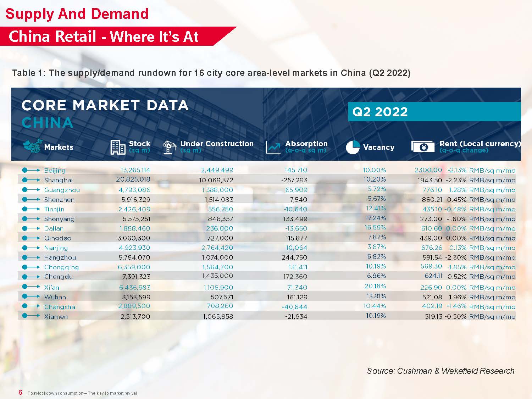Image resolution: width=532 pixels, height=399 pixels.
Task: Click the Table 1 caption text
Action: tap(211, 73)
